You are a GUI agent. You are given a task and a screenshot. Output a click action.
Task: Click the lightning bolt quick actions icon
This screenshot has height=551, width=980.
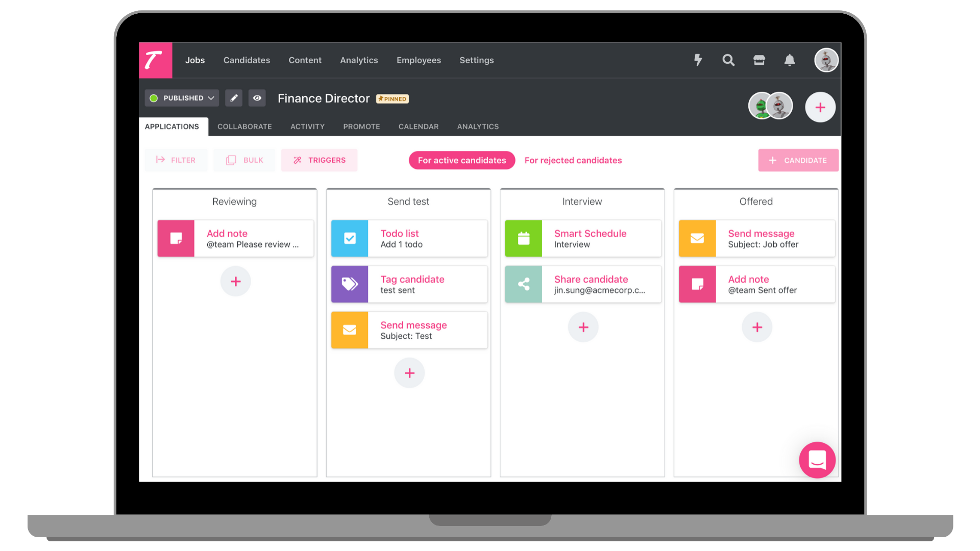point(698,60)
